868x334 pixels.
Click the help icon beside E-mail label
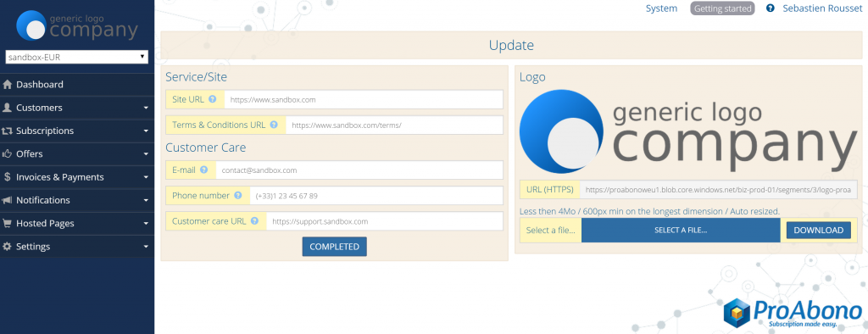point(203,170)
